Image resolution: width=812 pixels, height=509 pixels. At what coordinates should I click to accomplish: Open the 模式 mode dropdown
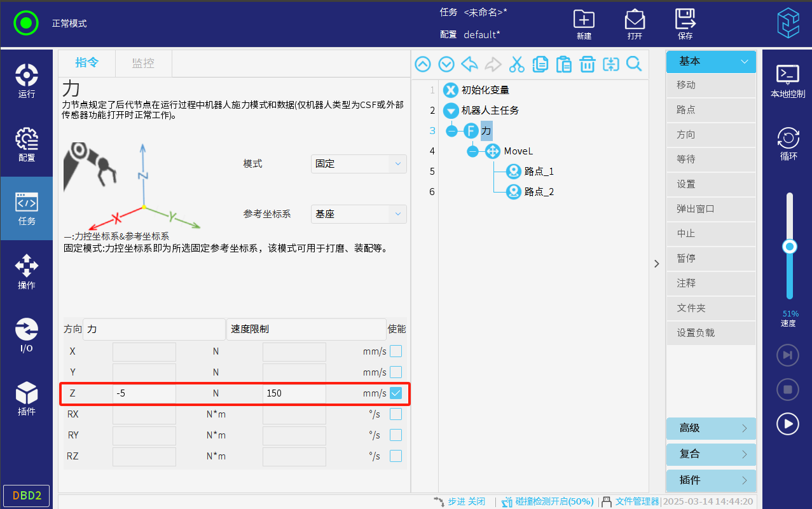pos(359,164)
